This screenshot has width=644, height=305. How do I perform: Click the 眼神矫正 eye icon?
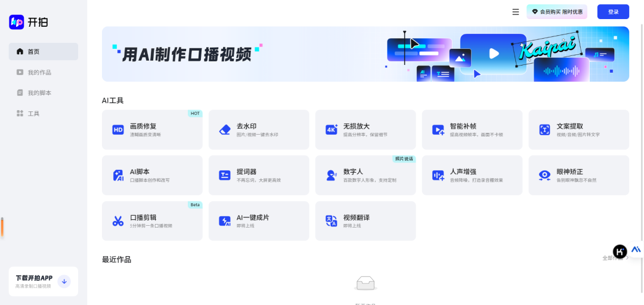click(x=544, y=175)
